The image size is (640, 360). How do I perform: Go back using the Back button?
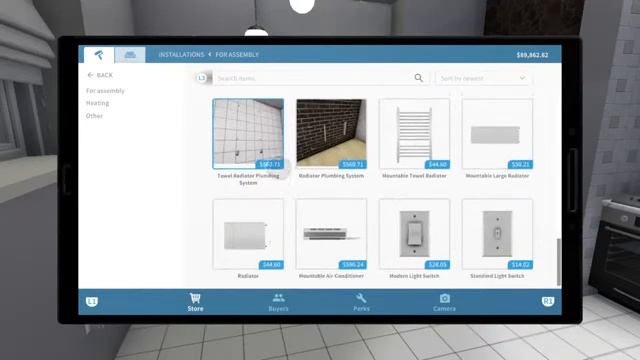(100, 75)
